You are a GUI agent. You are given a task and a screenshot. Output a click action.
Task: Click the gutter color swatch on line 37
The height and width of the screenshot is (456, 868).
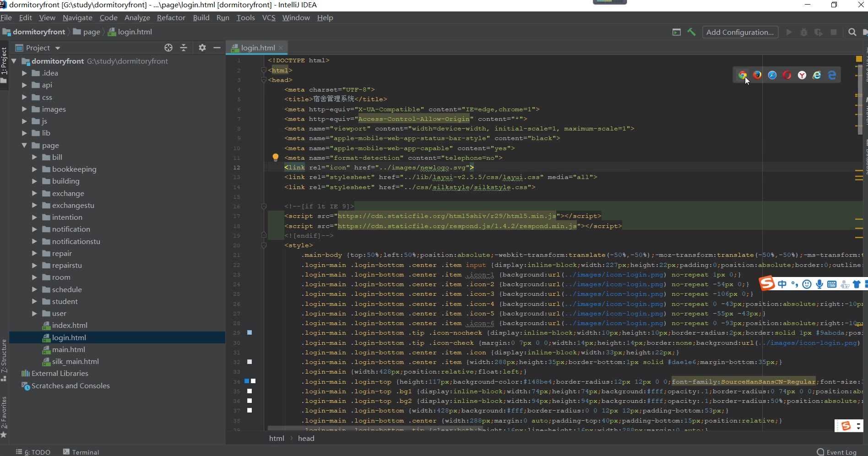click(250, 410)
